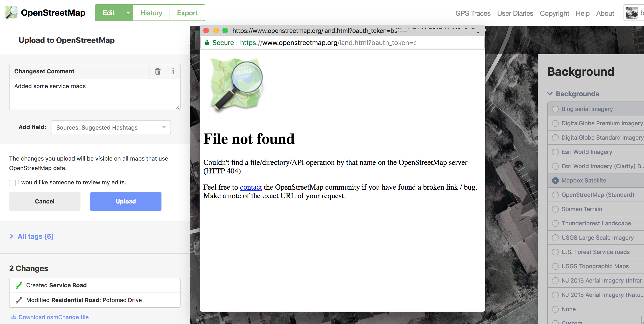Collapse the Backgrounds section
644x324 pixels.
coord(573,94)
